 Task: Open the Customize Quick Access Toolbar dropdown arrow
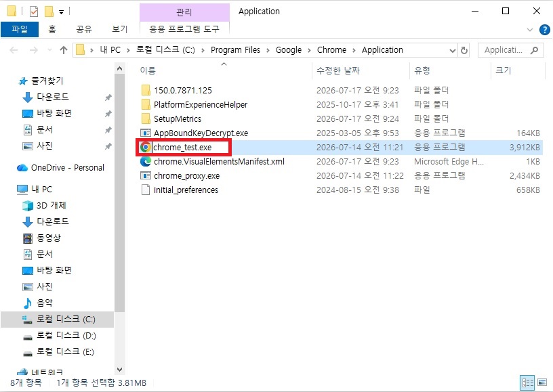[x=61, y=12]
